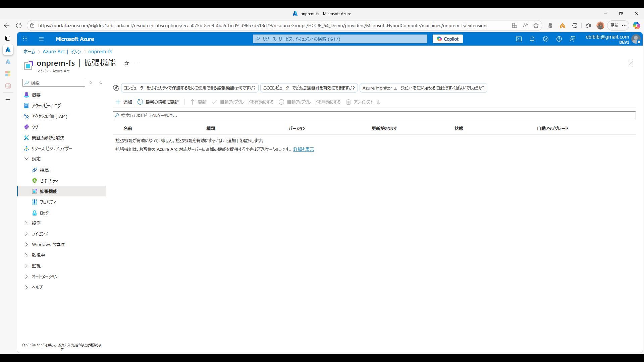Viewport: 644px width, 362px height.
Task: Expand the Windows の管理 section
Action: pyautogui.click(x=26, y=245)
